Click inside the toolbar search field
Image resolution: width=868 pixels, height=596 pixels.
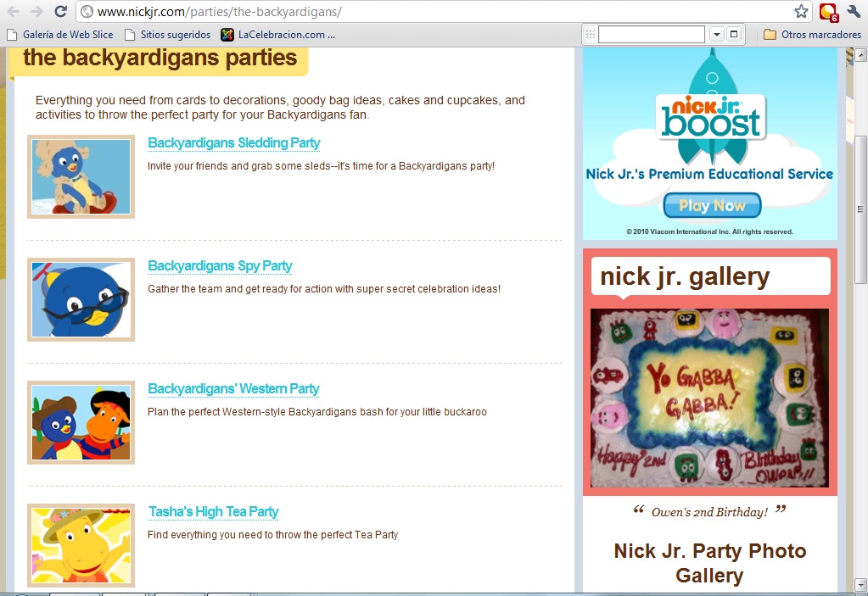tap(652, 34)
